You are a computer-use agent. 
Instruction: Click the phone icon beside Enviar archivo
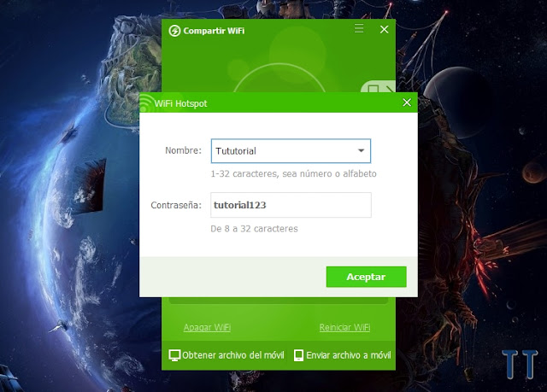click(298, 355)
